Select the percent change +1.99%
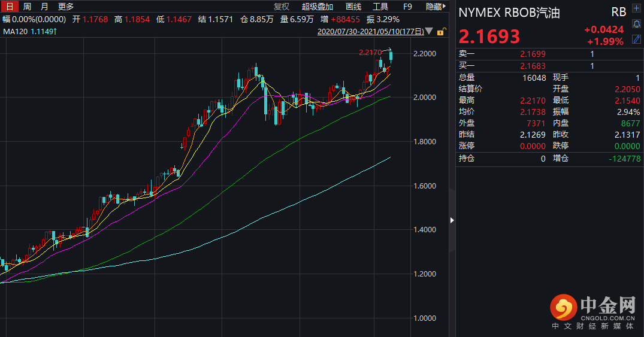Screen dimensions: 644x337 point(606,41)
